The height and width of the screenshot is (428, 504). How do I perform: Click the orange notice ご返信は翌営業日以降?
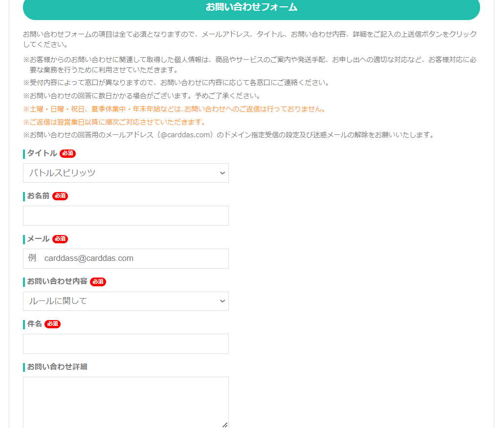coord(114,122)
